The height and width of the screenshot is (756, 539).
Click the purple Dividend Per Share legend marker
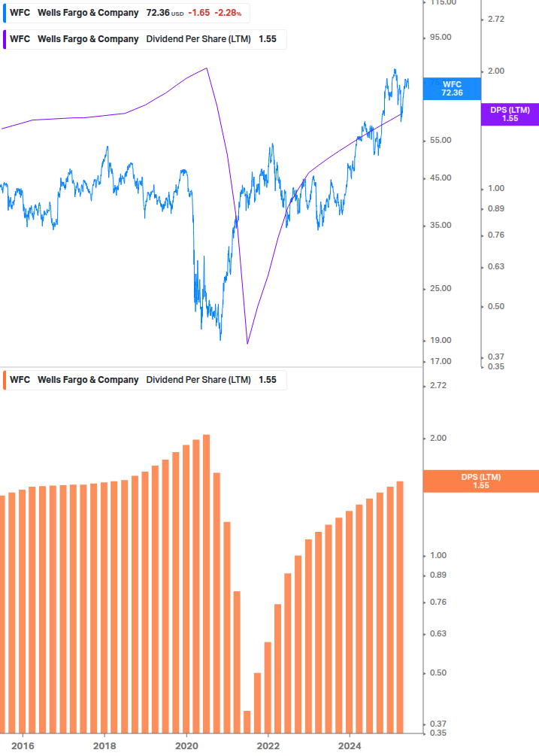pos(5,39)
